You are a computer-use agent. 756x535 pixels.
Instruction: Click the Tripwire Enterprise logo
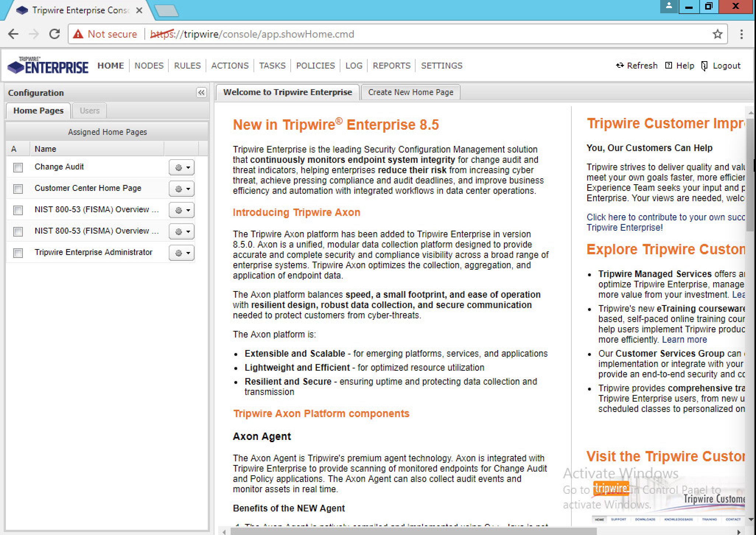48,66
